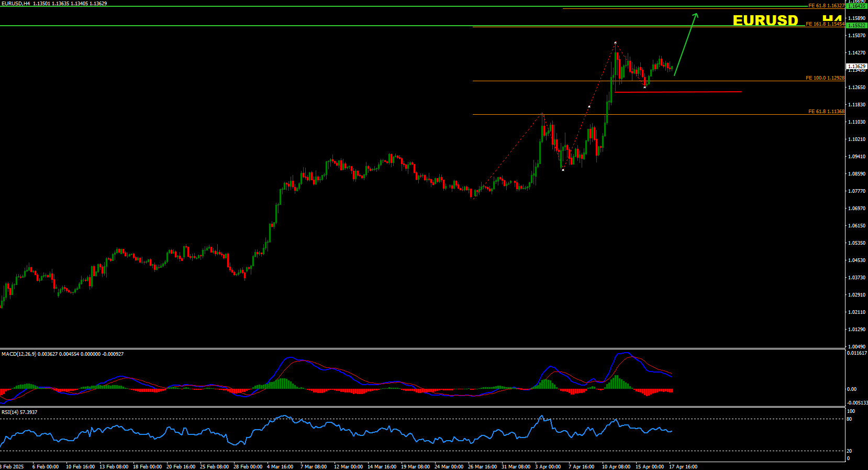Click the green 1.15522 price level tag
This screenshot has width=868, height=470.
856,25
